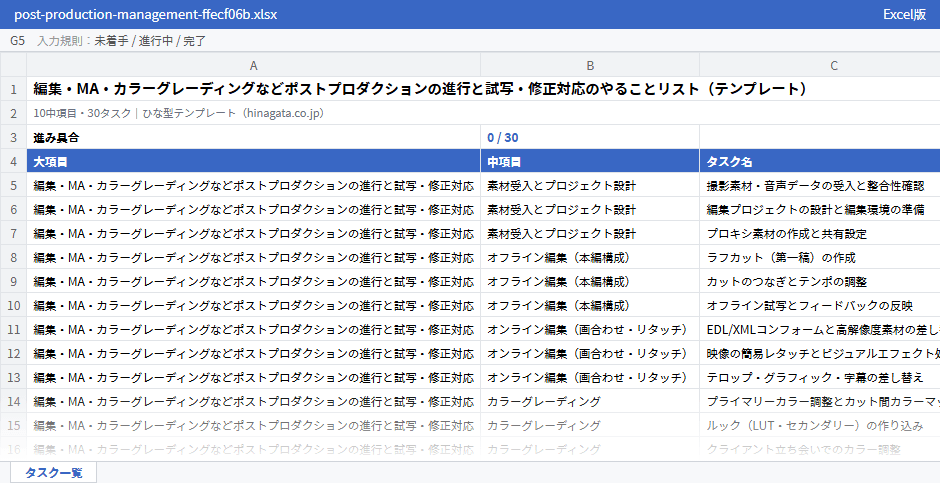Click オフライン試写とフィードバックの反映 cell

(x=820, y=305)
